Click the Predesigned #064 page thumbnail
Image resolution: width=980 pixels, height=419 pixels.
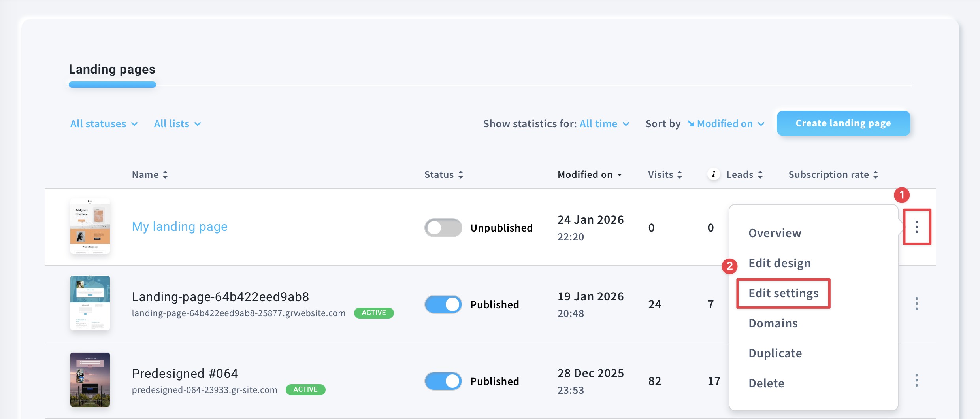tap(90, 379)
